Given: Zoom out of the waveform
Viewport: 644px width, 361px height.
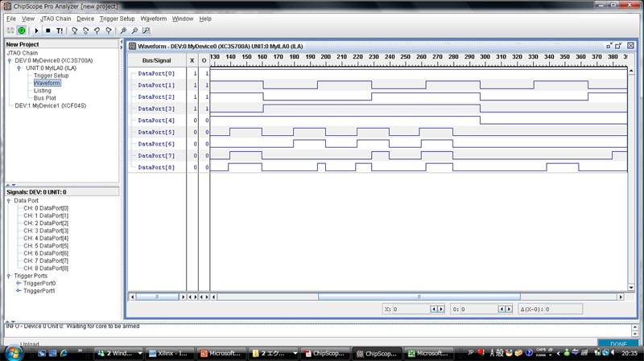Looking at the screenshot, I should pos(134,31).
